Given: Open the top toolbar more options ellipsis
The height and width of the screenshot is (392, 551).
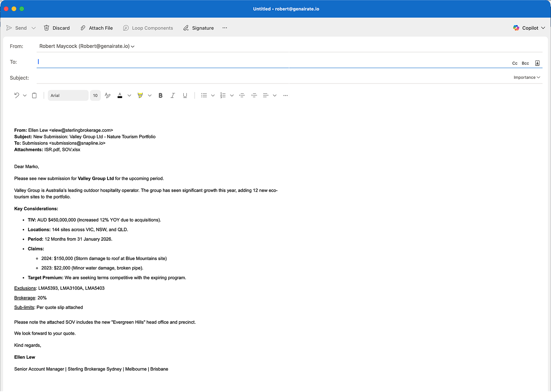Looking at the screenshot, I should 225,28.
